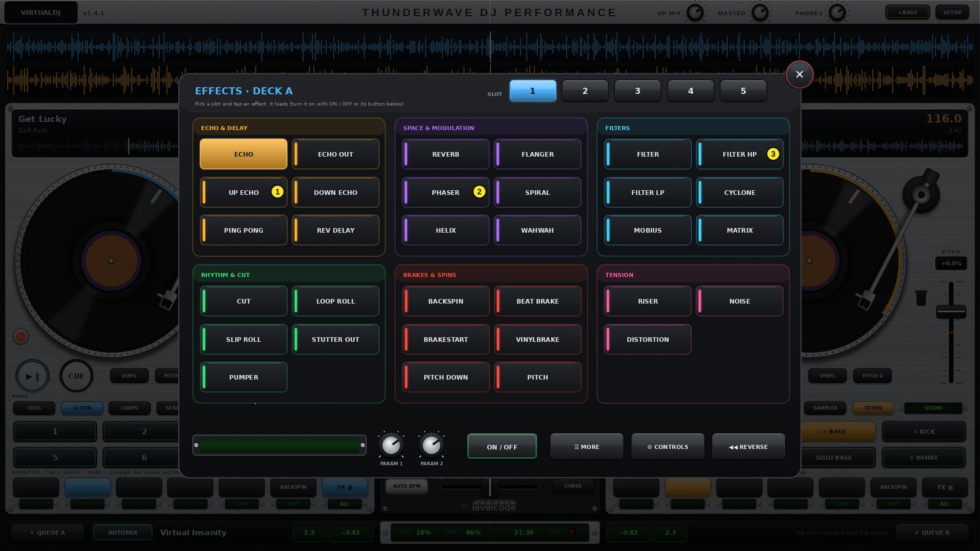Viewport: 980px width, 551px height.
Task: Toggle the effect with ON / OFF
Action: [x=502, y=446]
